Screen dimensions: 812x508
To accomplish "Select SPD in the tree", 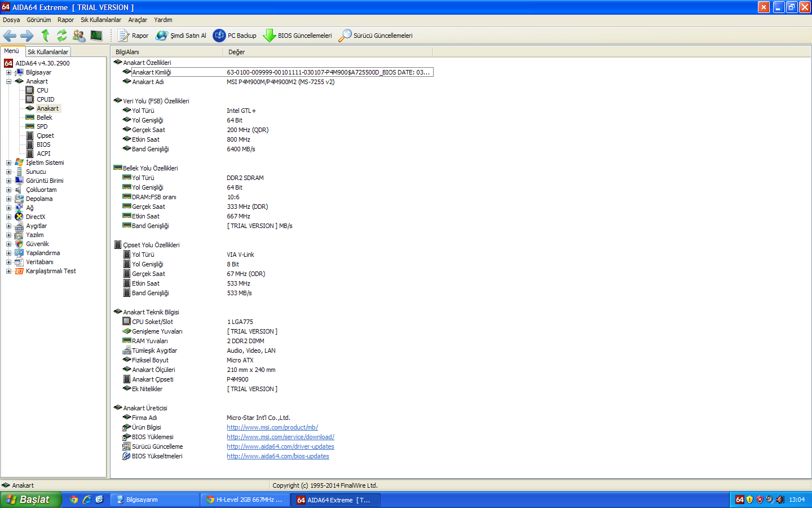I will (x=42, y=126).
